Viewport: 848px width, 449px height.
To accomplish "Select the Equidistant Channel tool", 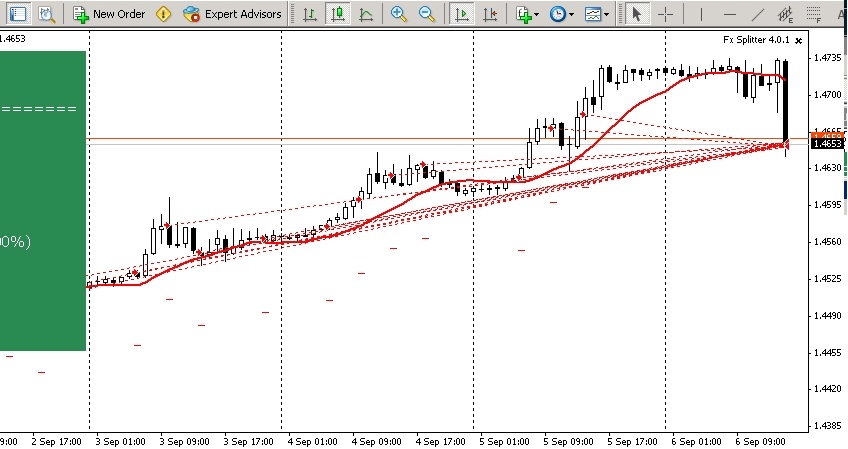I will click(x=785, y=14).
